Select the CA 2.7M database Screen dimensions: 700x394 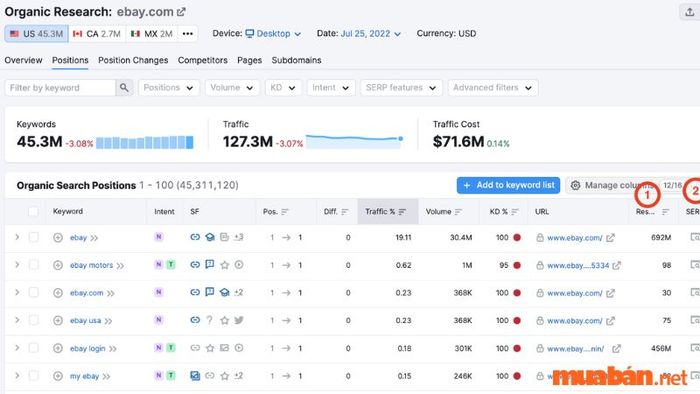97,33
